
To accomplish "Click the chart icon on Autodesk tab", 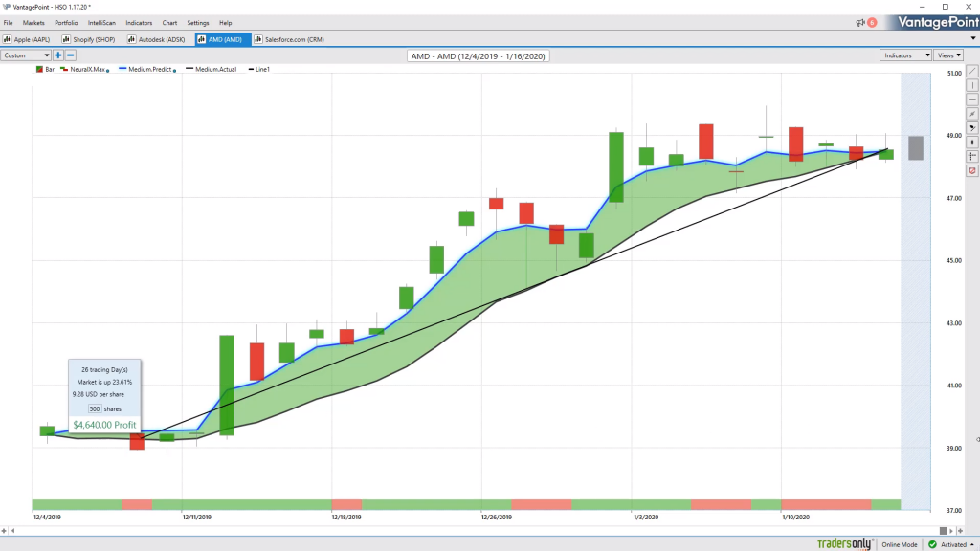I will [x=131, y=39].
